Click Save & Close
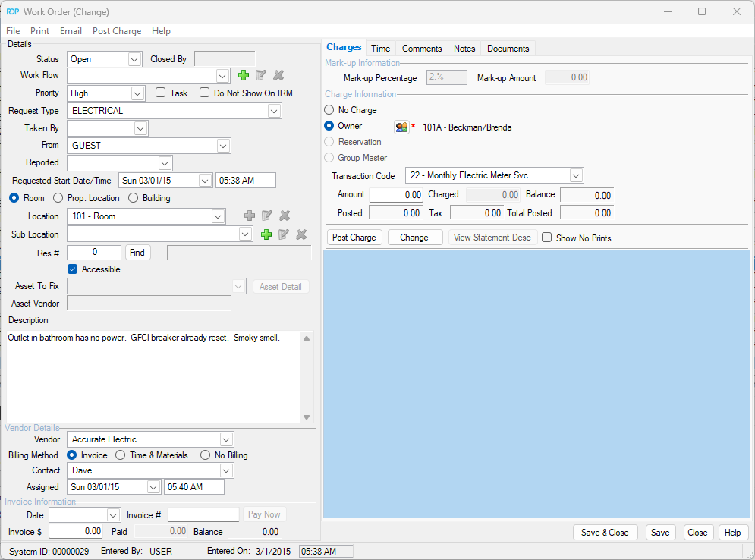The height and width of the screenshot is (560, 755). pyautogui.click(x=605, y=533)
